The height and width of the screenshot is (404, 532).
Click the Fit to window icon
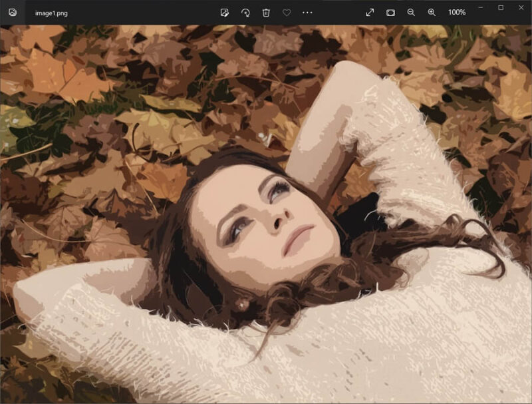(390, 13)
